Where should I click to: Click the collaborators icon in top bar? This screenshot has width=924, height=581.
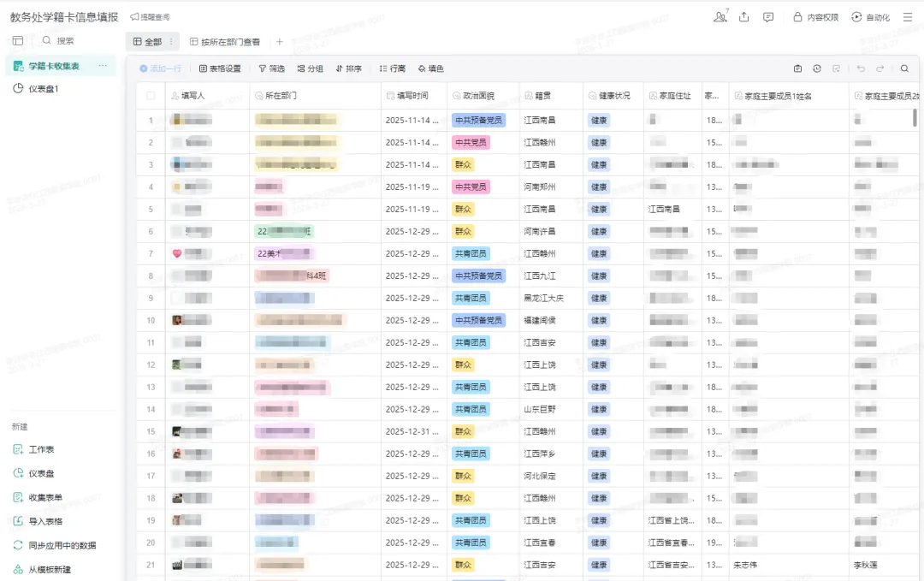click(720, 17)
